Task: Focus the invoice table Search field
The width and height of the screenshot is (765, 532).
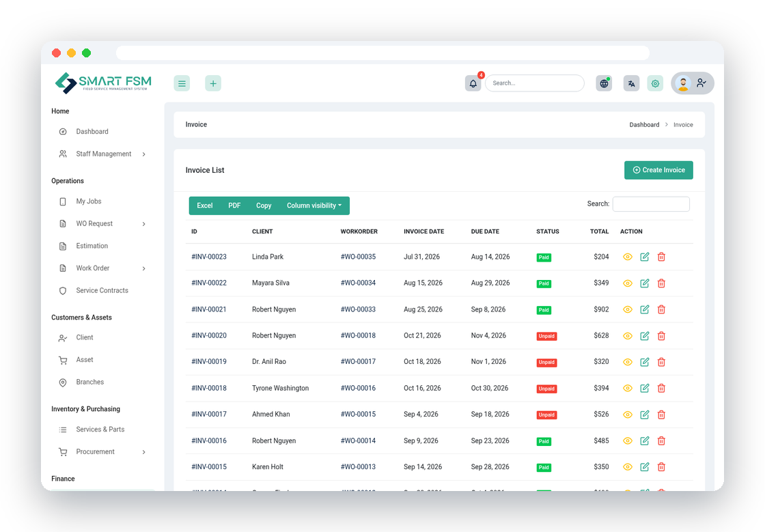Action: 651,204
